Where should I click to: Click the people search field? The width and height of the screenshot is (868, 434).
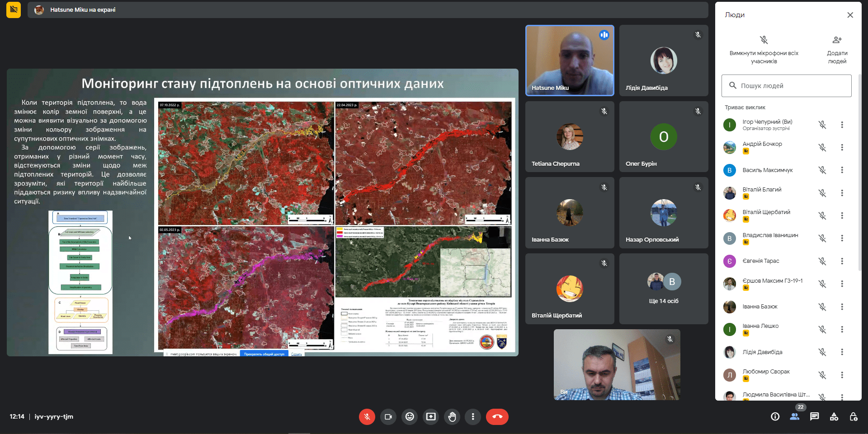(x=787, y=86)
